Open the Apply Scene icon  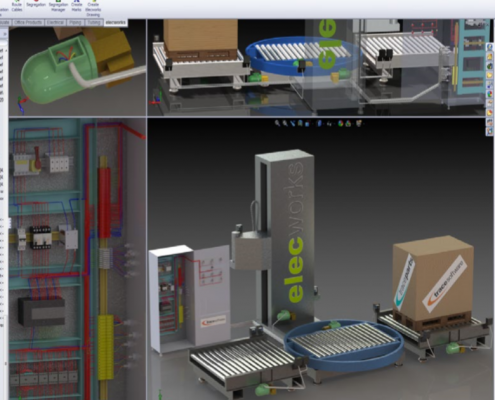[x=348, y=123]
